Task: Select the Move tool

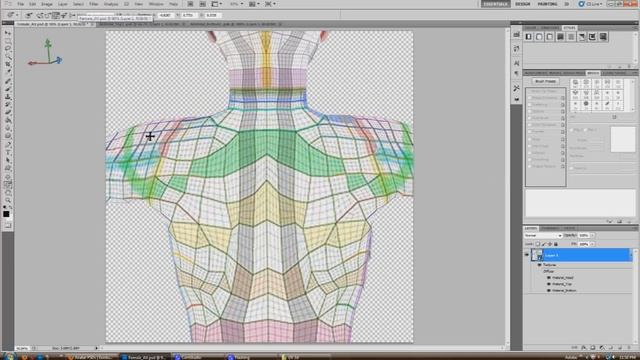Action: pyautogui.click(x=7, y=33)
